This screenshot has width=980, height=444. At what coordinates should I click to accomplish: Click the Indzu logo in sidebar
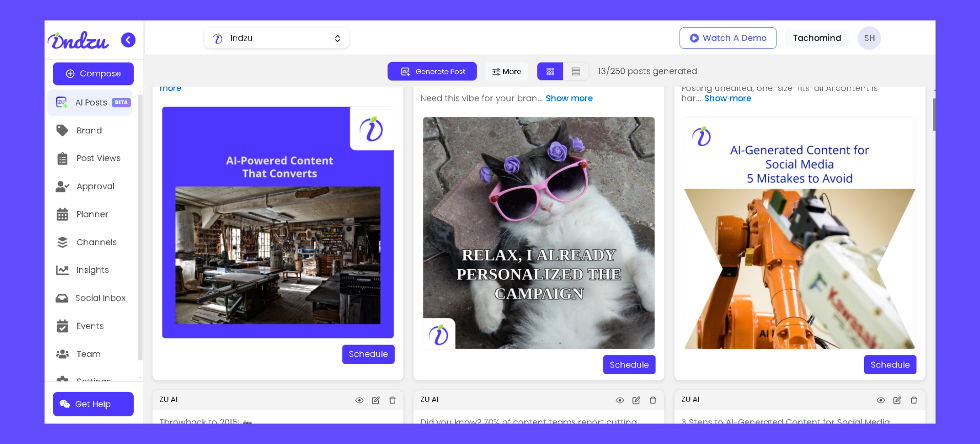click(x=78, y=40)
